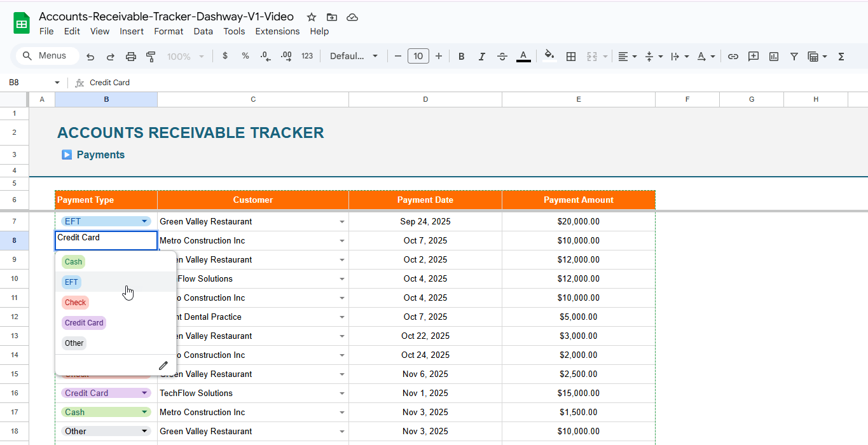Open the Data menu

click(203, 31)
